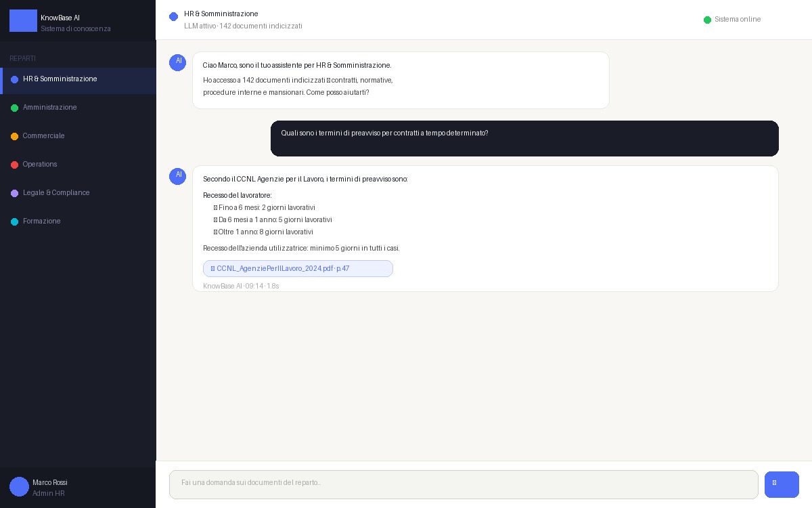Select the Amministrazione department
Viewport: 812px width, 508px height.
click(x=50, y=108)
